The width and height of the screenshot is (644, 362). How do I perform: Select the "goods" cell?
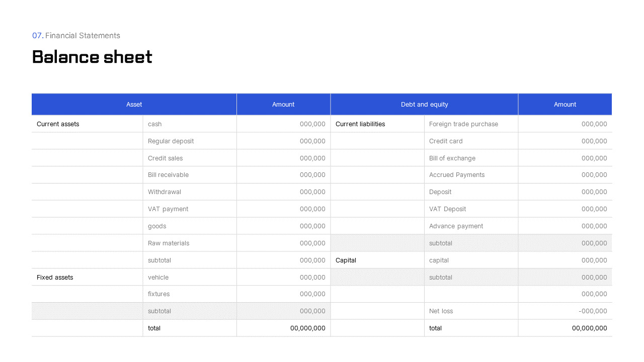pos(190,226)
